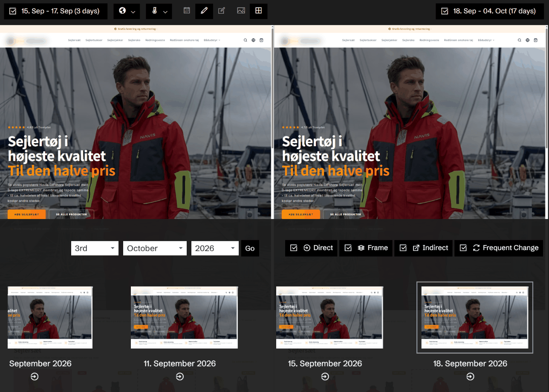Click the edit-note icon beside the pencil

222,11
